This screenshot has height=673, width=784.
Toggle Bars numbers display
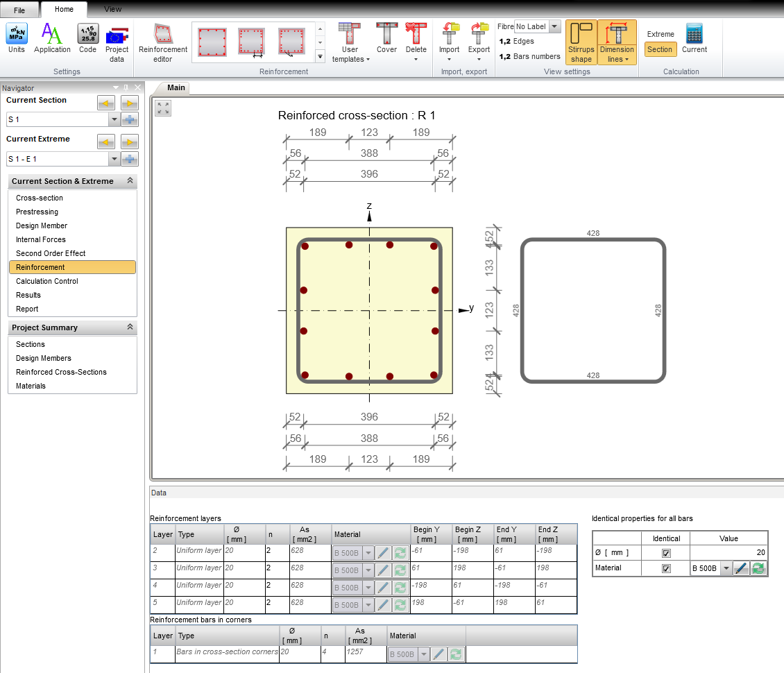529,56
